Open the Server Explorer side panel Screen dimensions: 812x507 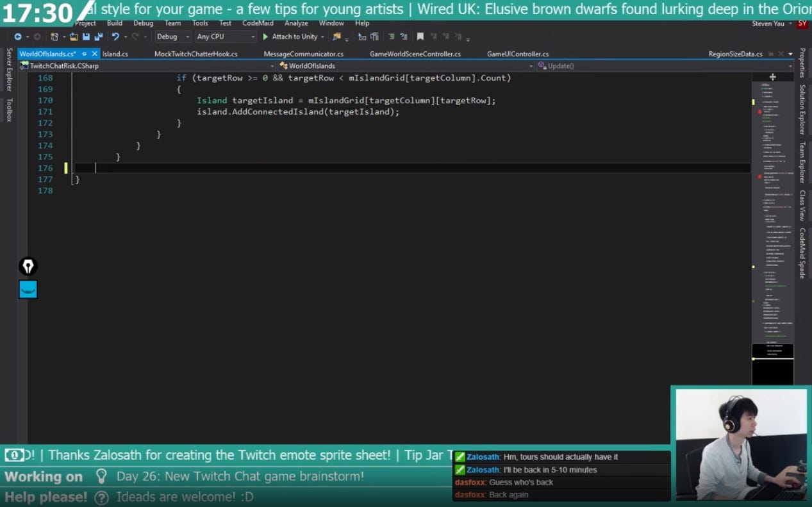(x=9, y=69)
